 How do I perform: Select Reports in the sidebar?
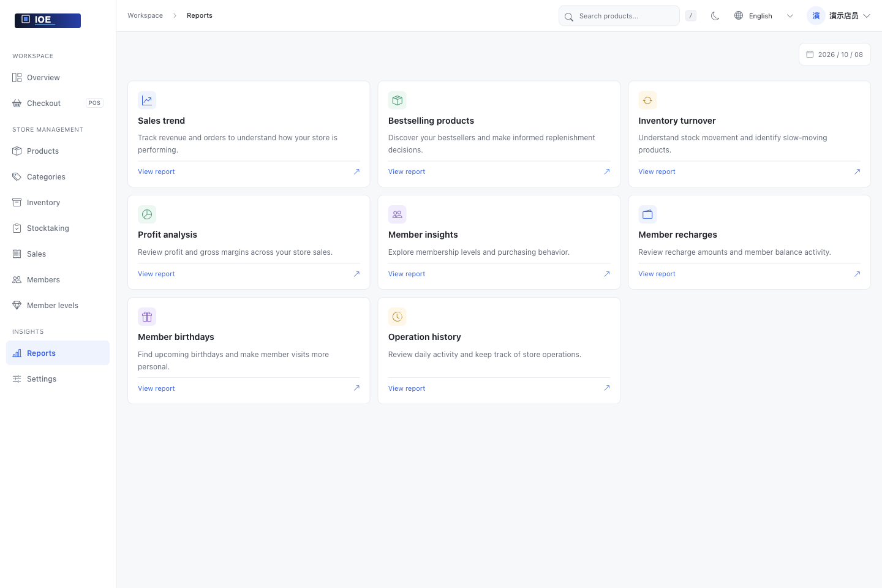coord(58,353)
